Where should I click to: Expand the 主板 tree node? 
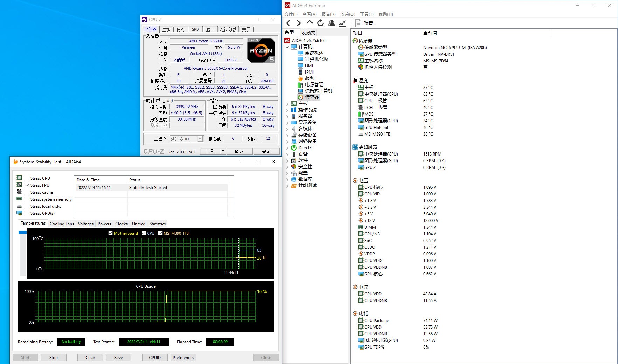(287, 103)
